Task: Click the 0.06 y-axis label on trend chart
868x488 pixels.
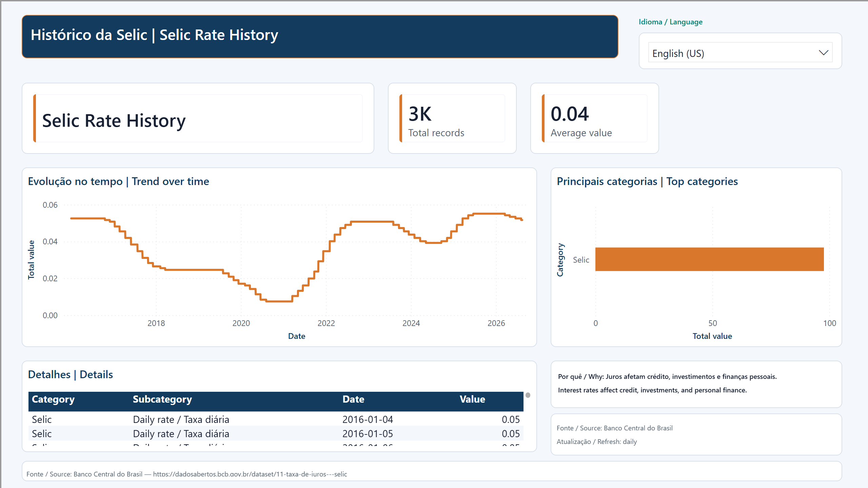Action: point(50,205)
